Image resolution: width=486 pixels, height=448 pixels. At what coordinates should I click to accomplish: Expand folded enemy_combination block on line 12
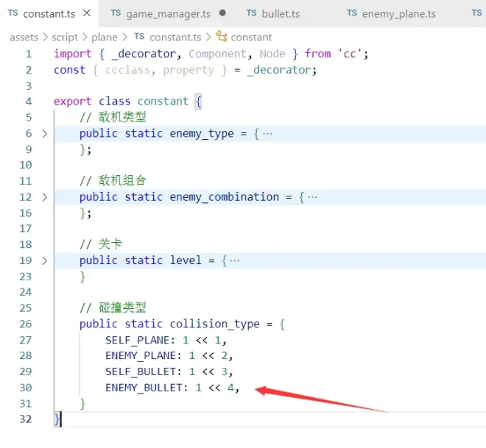[45, 197]
